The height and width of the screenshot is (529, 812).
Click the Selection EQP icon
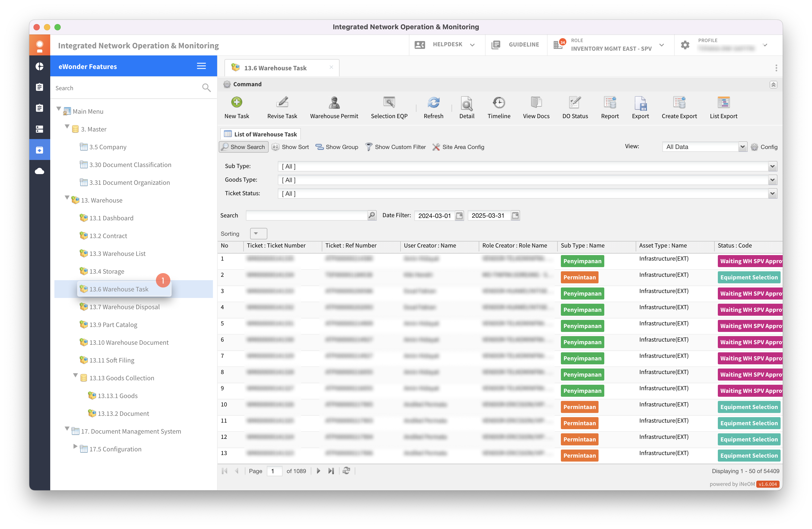tap(389, 103)
